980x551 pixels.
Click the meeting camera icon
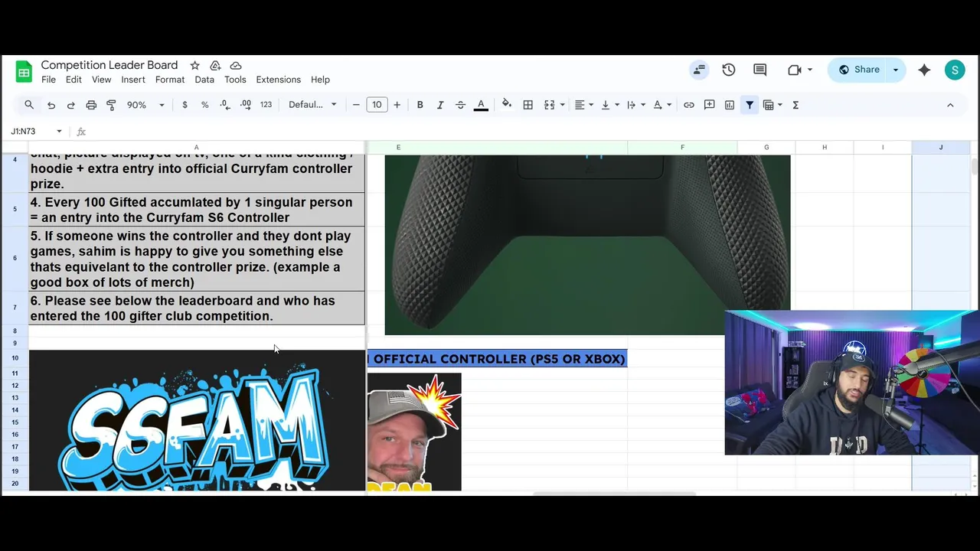[x=795, y=70]
